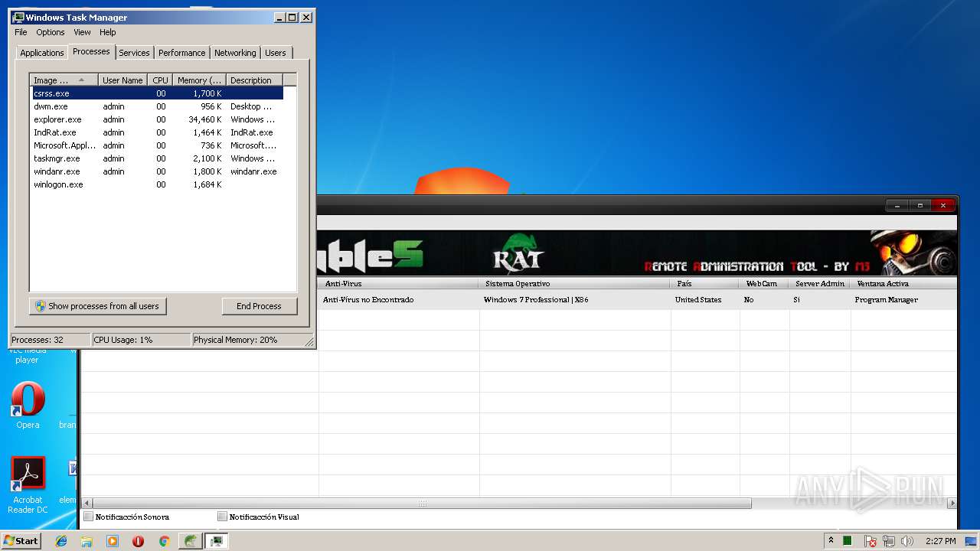This screenshot has width=980, height=551.
Task: Click the Start button
Action: tap(21, 541)
